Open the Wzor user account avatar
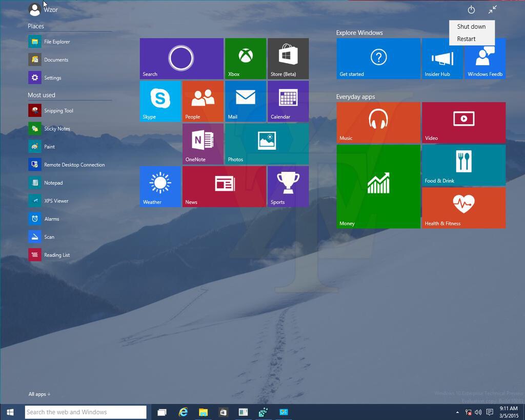Viewport: 525px width, 420px height. (34, 9)
